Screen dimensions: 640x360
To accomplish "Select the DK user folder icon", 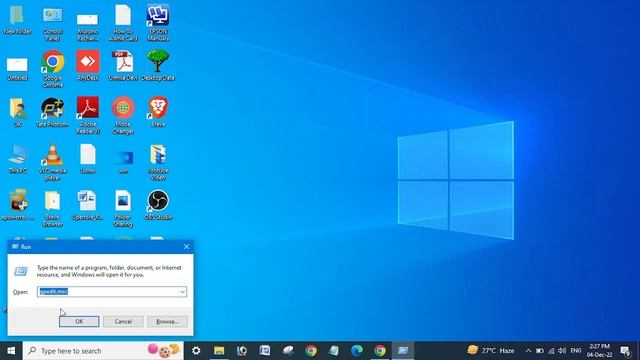I will pyautogui.click(x=17, y=112).
